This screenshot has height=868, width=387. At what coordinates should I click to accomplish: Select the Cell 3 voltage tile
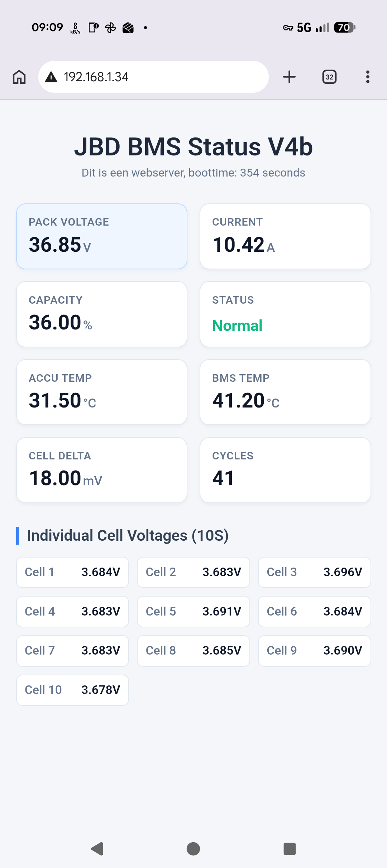[315, 572]
